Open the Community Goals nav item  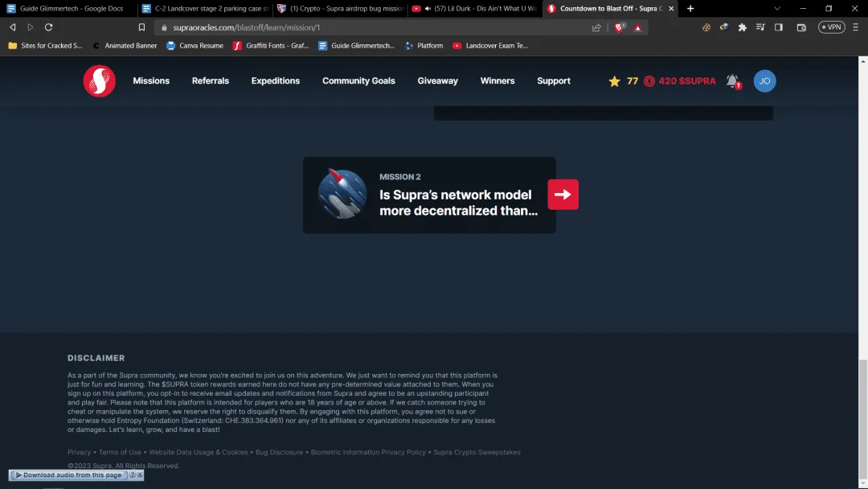click(358, 81)
